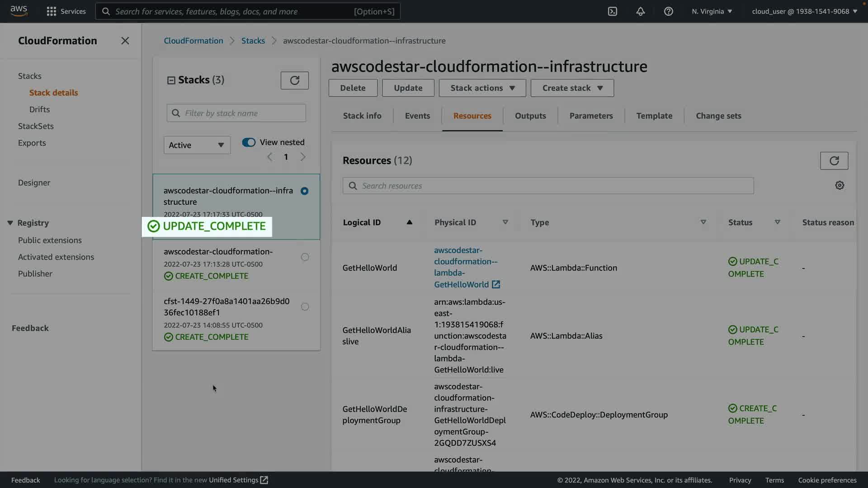Select the cfst-1449 stack radio button

[x=305, y=307]
